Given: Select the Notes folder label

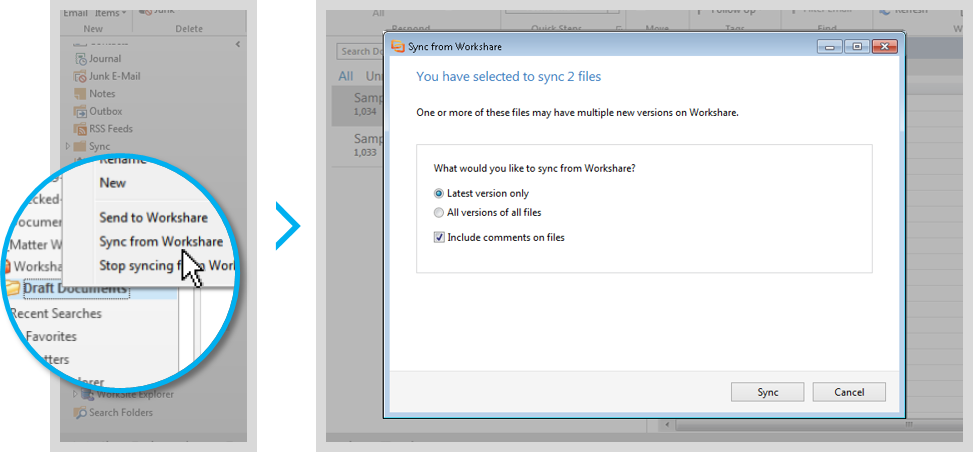Looking at the screenshot, I should (102, 94).
